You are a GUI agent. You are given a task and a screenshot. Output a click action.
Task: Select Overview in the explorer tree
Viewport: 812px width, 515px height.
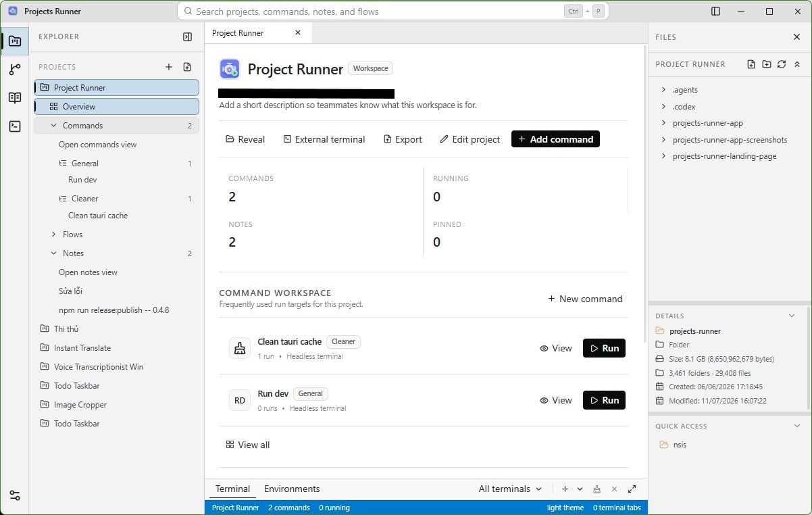tap(116, 107)
